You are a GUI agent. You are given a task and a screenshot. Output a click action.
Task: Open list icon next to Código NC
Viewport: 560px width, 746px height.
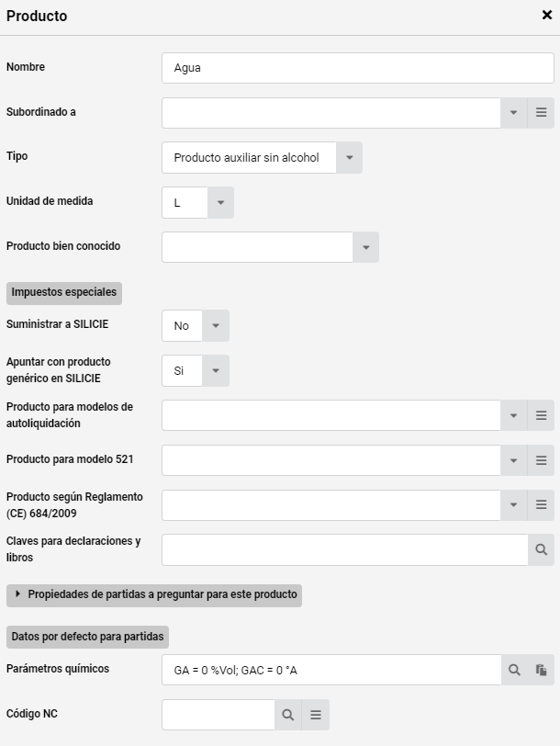tap(316, 715)
